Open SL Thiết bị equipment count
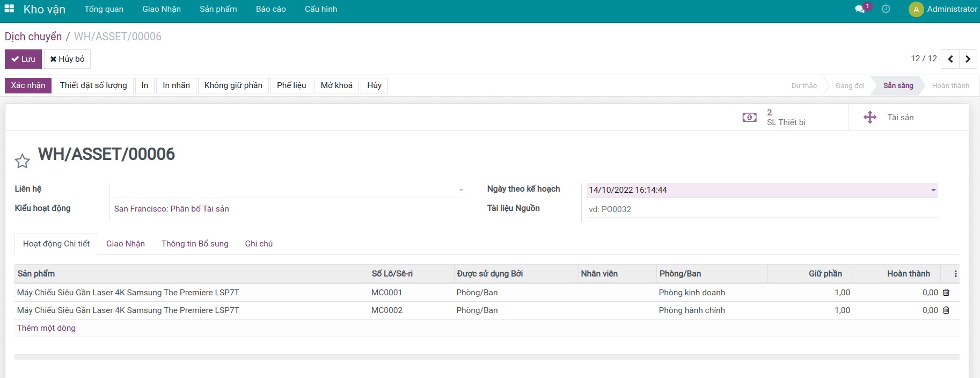 pyautogui.click(x=786, y=118)
